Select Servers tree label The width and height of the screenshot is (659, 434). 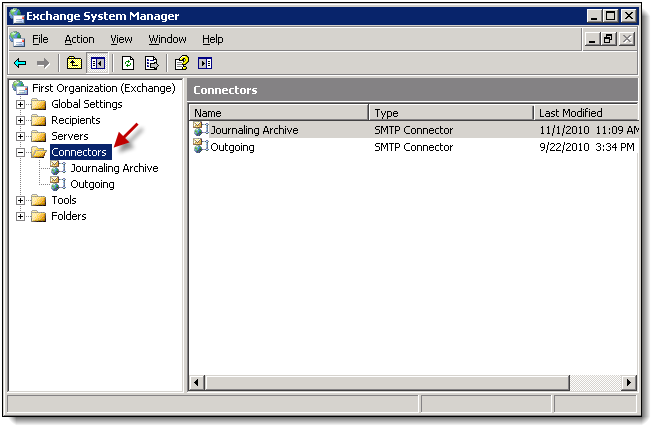[70, 136]
